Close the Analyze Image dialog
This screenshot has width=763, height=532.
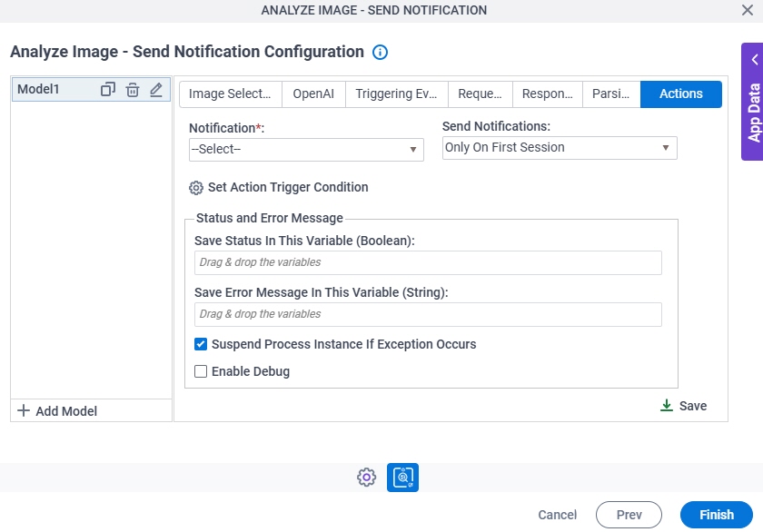click(748, 10)
